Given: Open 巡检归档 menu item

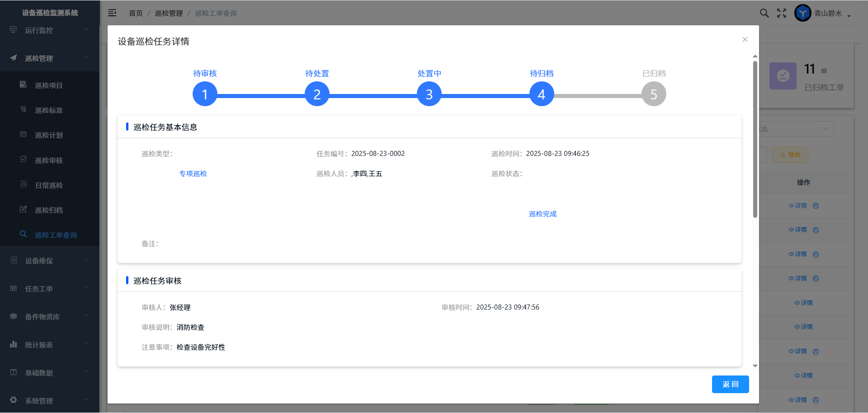Looking at the screenshot, I should (x=49, y=210).
